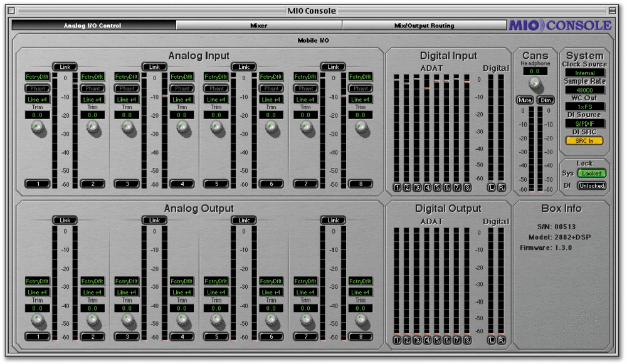Enable phantom power on Analog Input 7
The width and height of the screenshot is (627, 364).
pos(306,88)
